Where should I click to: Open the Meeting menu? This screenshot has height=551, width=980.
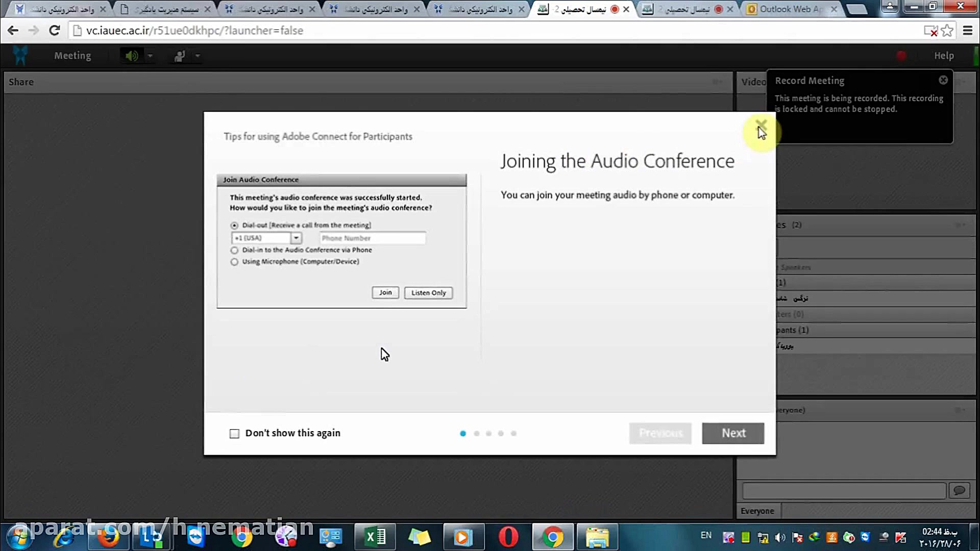click(x=72, y=56)
